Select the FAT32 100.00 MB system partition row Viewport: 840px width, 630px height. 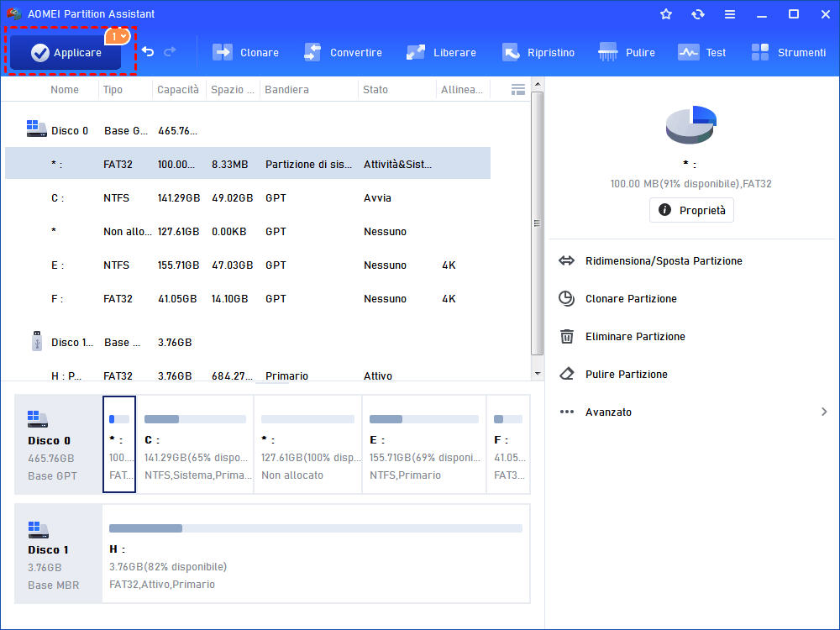click(x=248, y=163)
